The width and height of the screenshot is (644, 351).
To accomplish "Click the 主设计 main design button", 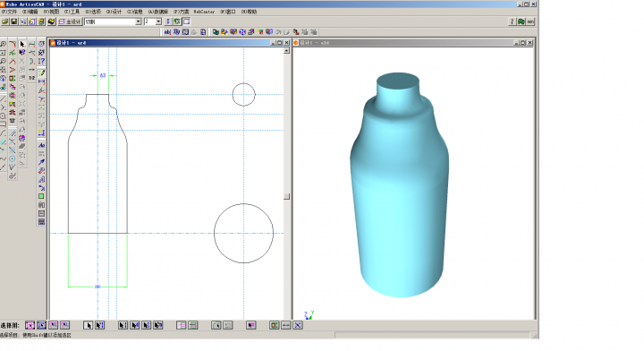I will (x=71, y=21).
